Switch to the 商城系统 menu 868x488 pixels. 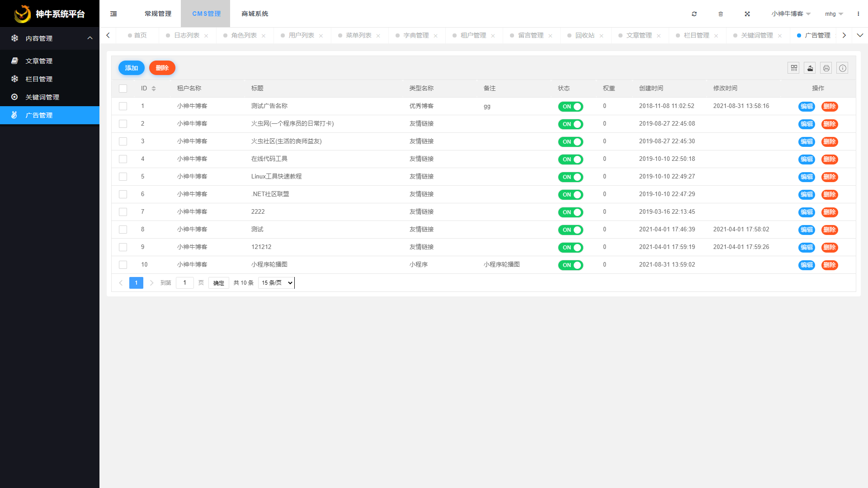click(x=255, y=14)
